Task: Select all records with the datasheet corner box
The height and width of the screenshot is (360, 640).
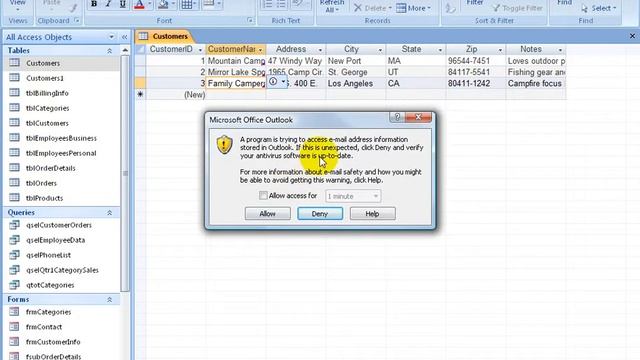Action: pyautogui.click(x=140, y=49)
